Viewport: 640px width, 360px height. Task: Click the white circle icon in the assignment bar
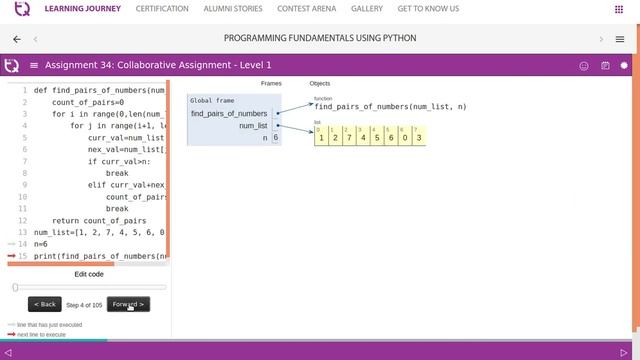[624, 65]
